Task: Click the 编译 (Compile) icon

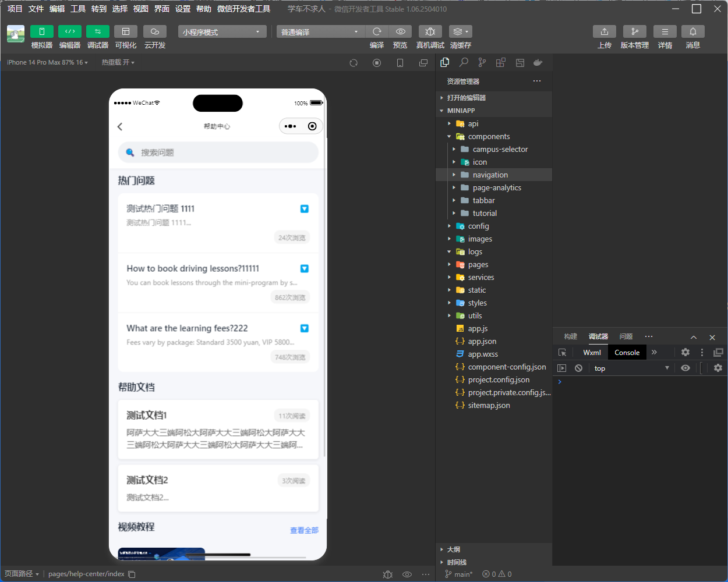Action: [376, 31]
